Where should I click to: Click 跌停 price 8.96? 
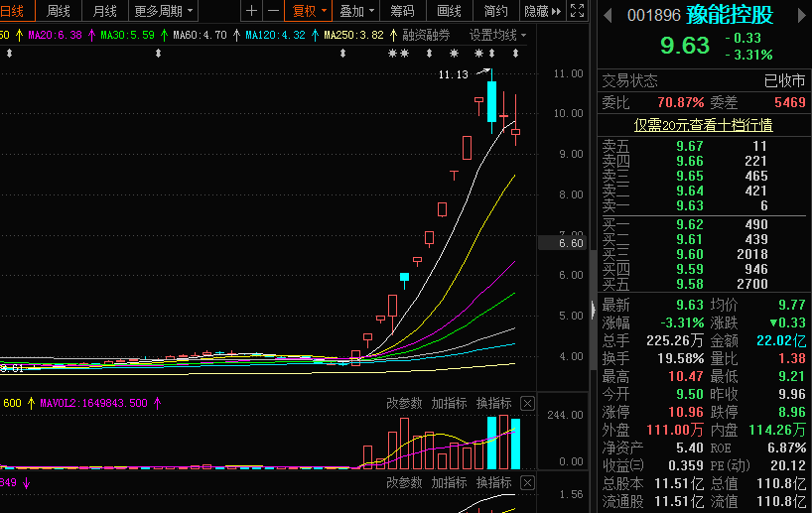pyautogui.click(x=792, y=413)
